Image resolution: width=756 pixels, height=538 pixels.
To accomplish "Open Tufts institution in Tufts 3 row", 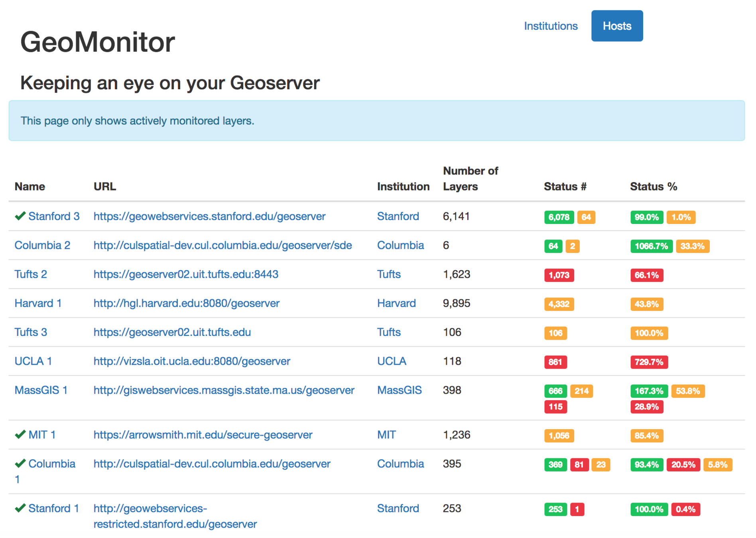I will point(389,332).
